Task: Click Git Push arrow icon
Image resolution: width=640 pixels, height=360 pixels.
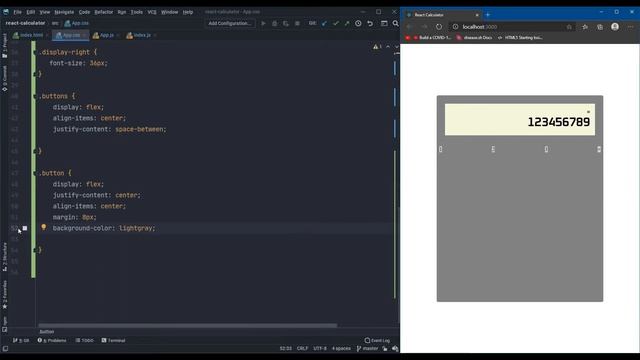Action: tap(347, 23)
